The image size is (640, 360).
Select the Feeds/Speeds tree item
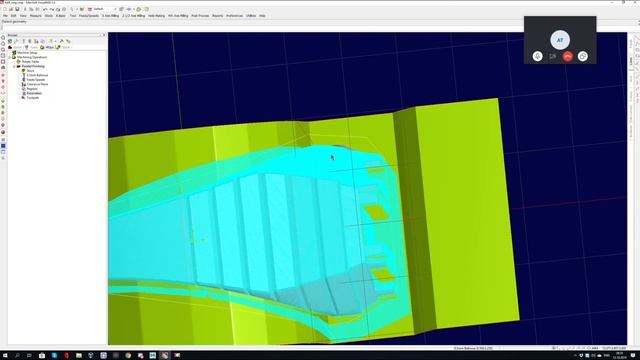coord(36,80)
